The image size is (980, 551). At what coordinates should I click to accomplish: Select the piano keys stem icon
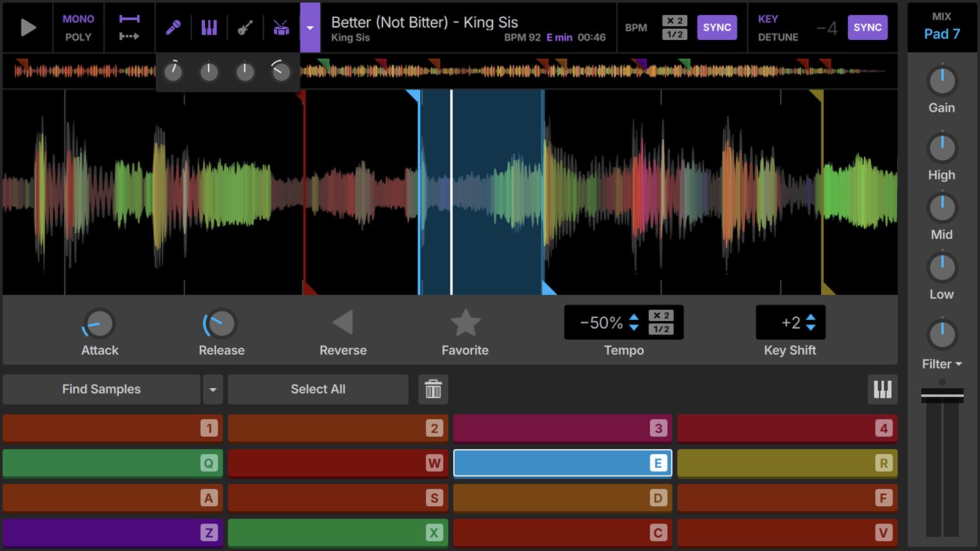(209, 28)
